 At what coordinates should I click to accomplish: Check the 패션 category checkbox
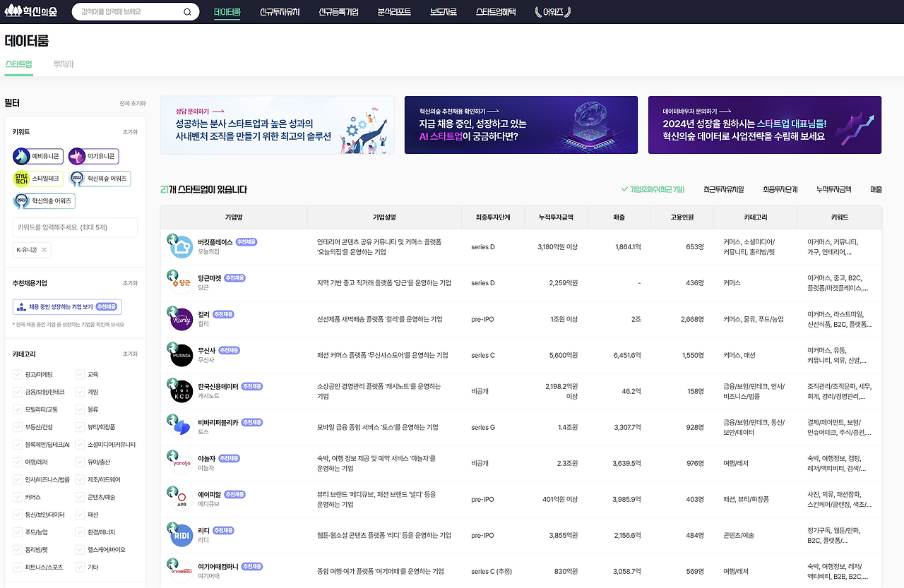click(80, 515)
